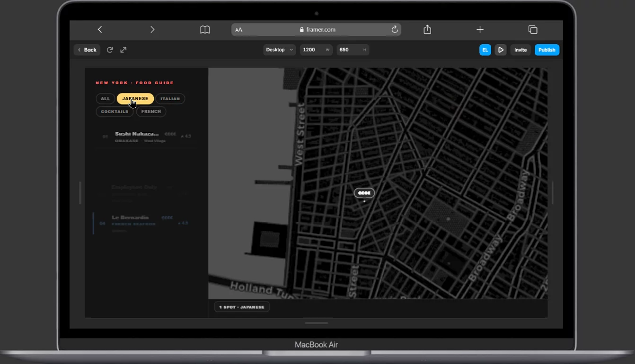Click the preview's bottom height handle
Image resolution: width=635 pixels, height=364 pixels.
[x=317, y=323]
